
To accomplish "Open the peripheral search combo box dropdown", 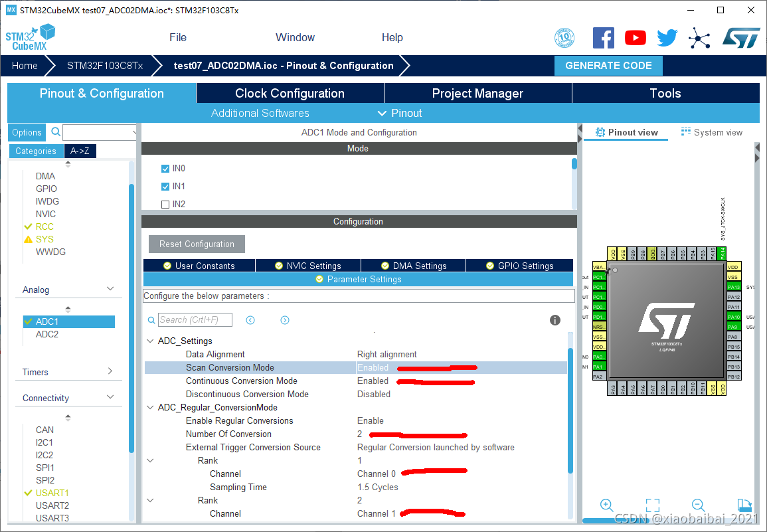I will tap(133, 132).
